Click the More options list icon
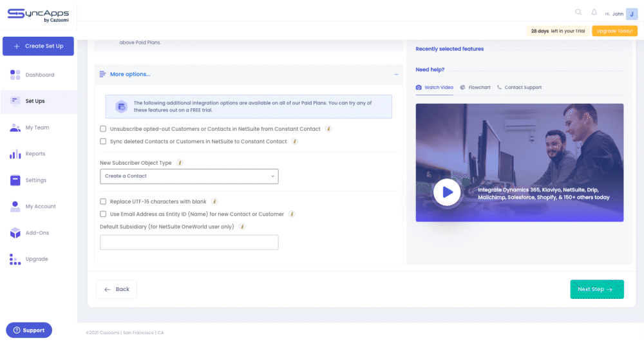The image size is (644, 349). click(x=102, y=74)
